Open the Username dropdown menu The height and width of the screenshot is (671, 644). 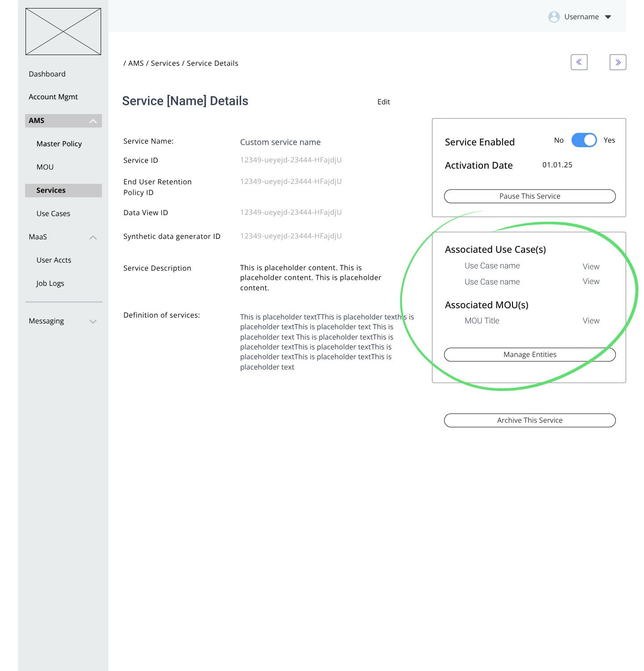607,17
